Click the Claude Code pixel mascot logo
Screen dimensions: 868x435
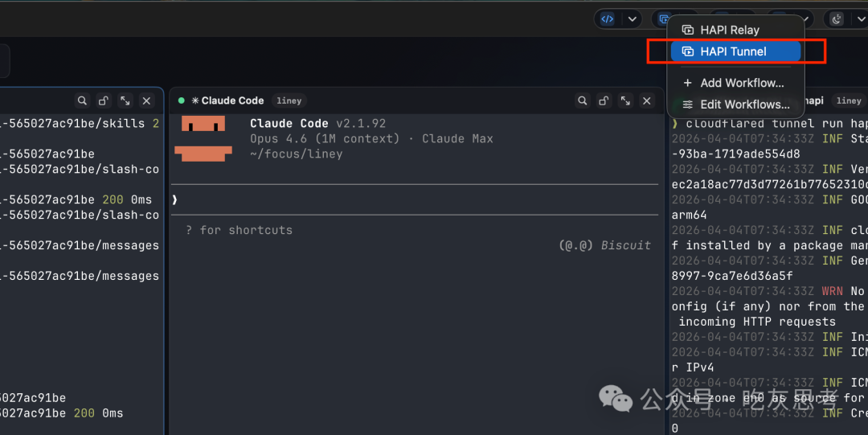[x=203, y=138]
